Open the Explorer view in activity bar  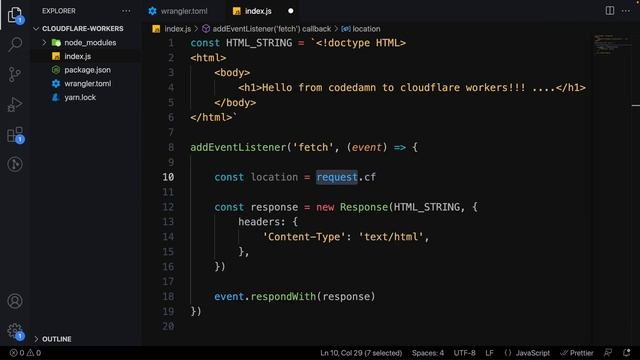coord(15,15)
